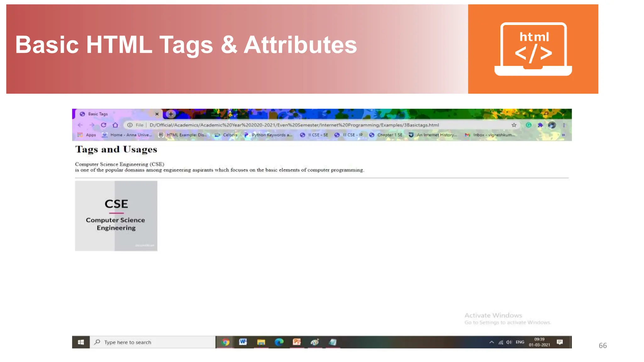Open Microsoft Word from the taskbar

tap(243, 342)
